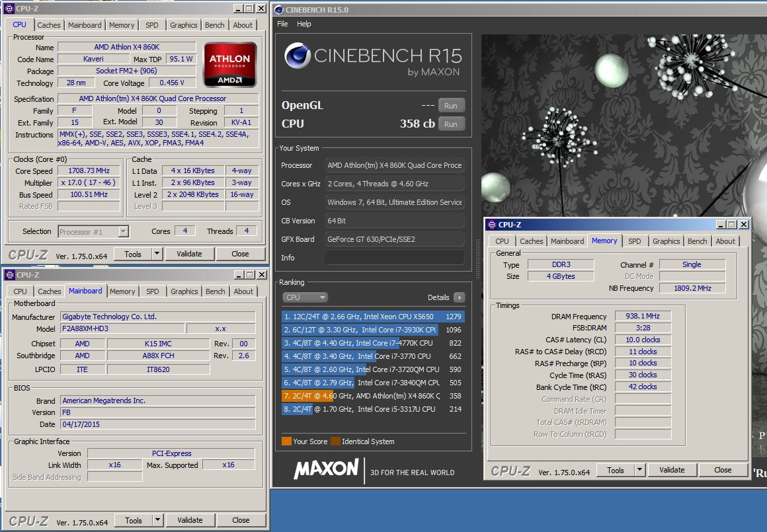
Task: Click the title bar icon of the CPU-Z processor window
Action: pos(9,9)
